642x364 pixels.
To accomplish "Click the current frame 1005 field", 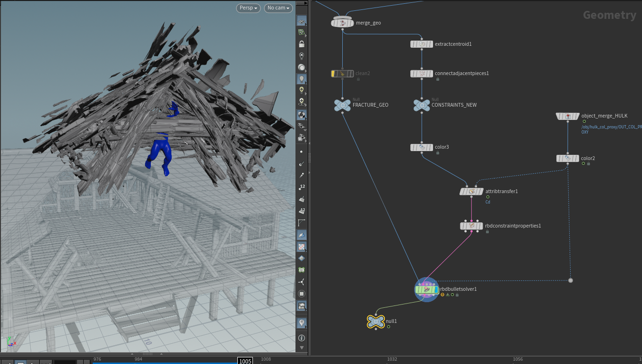I will [245, 361].
